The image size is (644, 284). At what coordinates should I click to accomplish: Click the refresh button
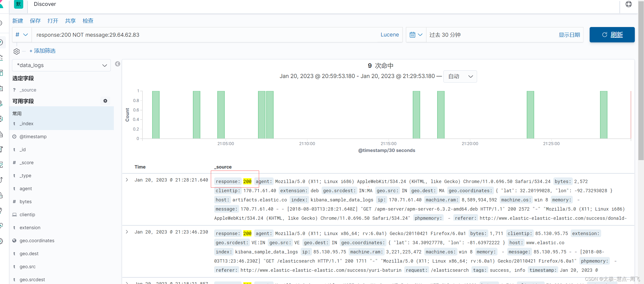612,35
